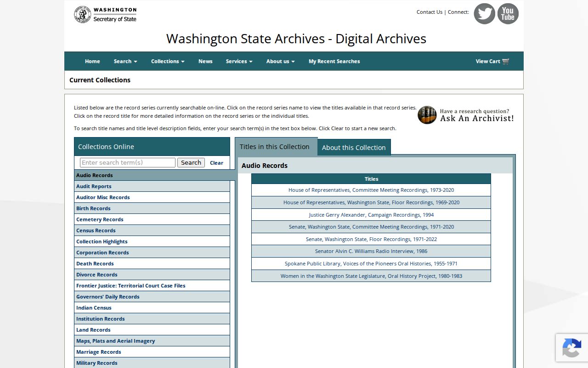Select Death Records collection
588x368 pixels.
152,264
